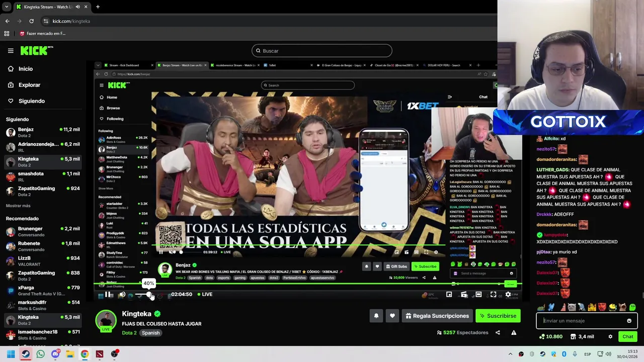The width and height of the screenshot is (644, 362).
Task: Open xParga recommended channel
Action: [42, 291]
